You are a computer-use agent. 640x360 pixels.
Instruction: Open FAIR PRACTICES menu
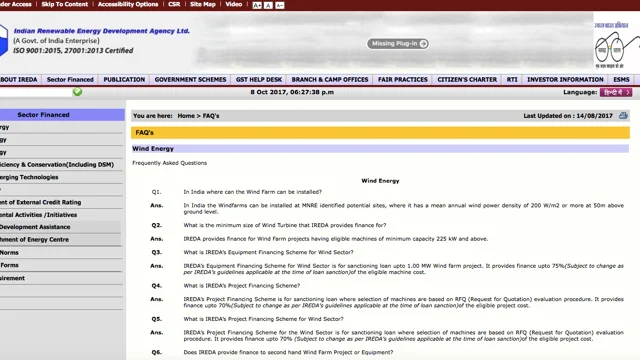click(x=402, y=80)
